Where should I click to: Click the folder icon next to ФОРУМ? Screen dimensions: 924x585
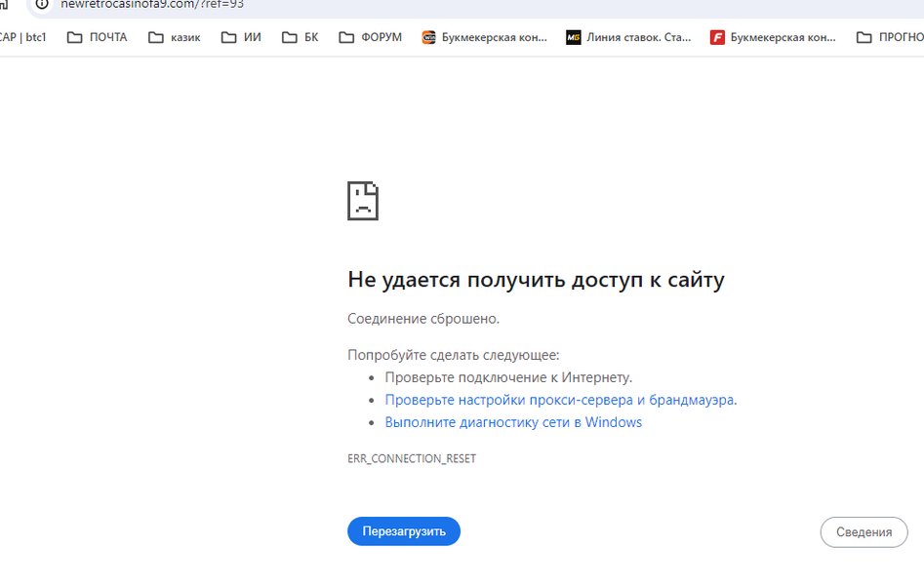(346, 38)
